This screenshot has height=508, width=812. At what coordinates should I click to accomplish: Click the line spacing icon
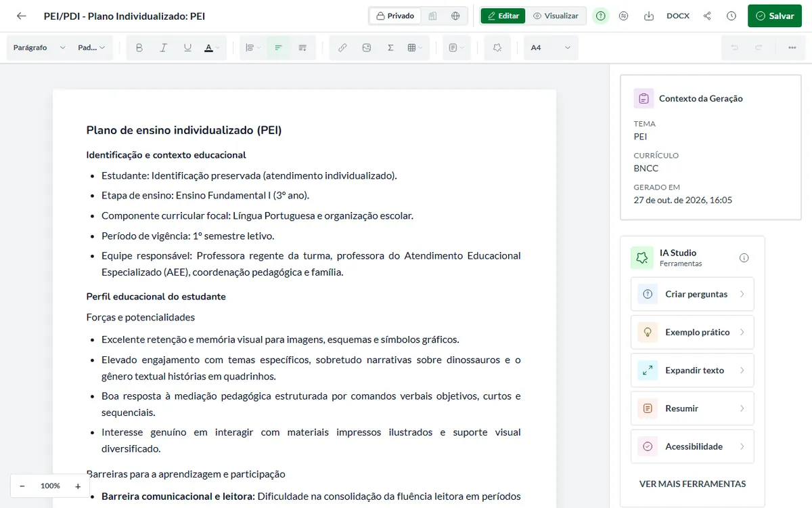(302, 47)
